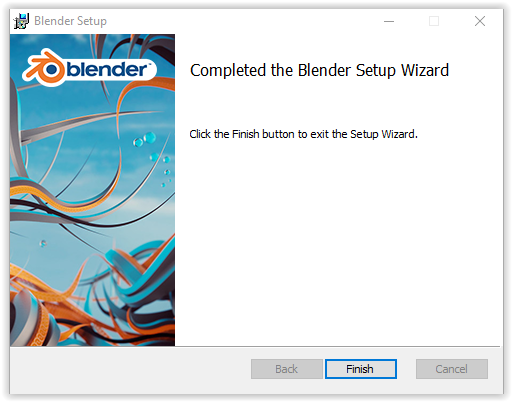Click the word 'Wizard' in the heading
Viewport: 512px width, 402px height.
point(425,70)
